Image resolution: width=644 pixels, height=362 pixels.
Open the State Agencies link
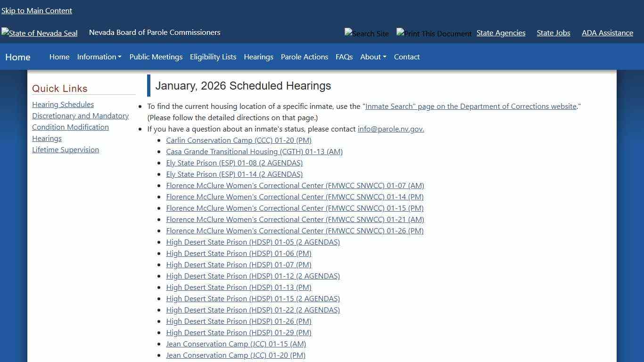501,33
